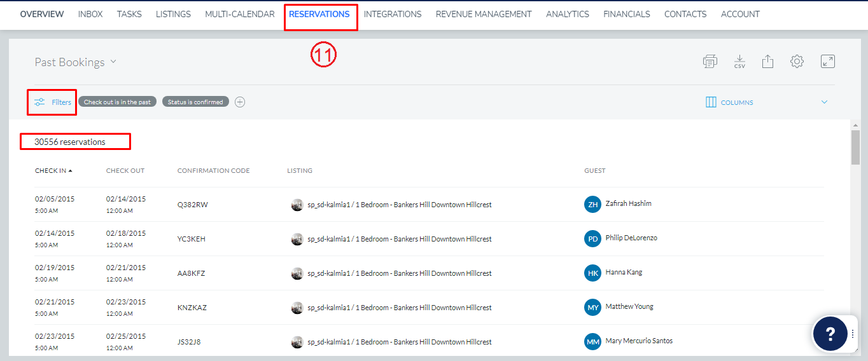This screenshot has height=361, width=868.
Task: Expand the chevron next to Columns
Action: 824,102
